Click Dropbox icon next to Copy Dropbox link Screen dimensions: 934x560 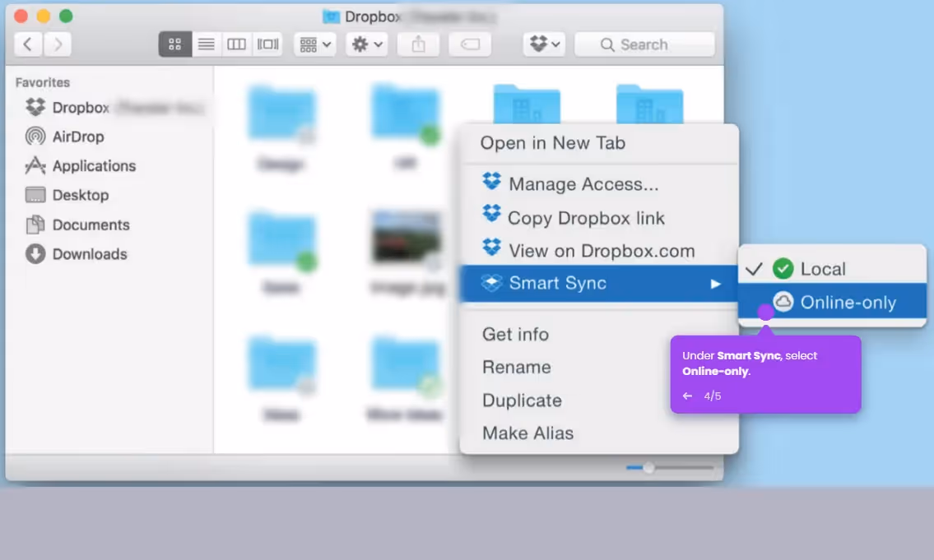click(491, 214)
